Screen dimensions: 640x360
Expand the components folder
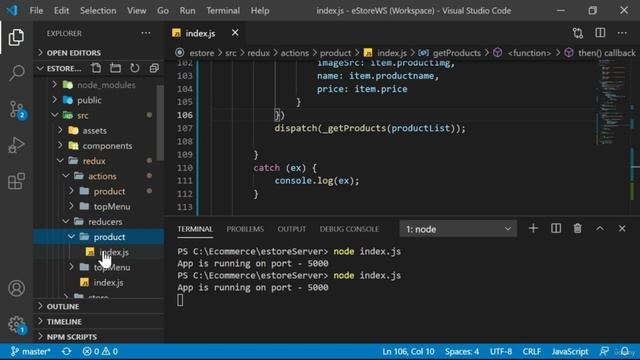click(107, 146)
